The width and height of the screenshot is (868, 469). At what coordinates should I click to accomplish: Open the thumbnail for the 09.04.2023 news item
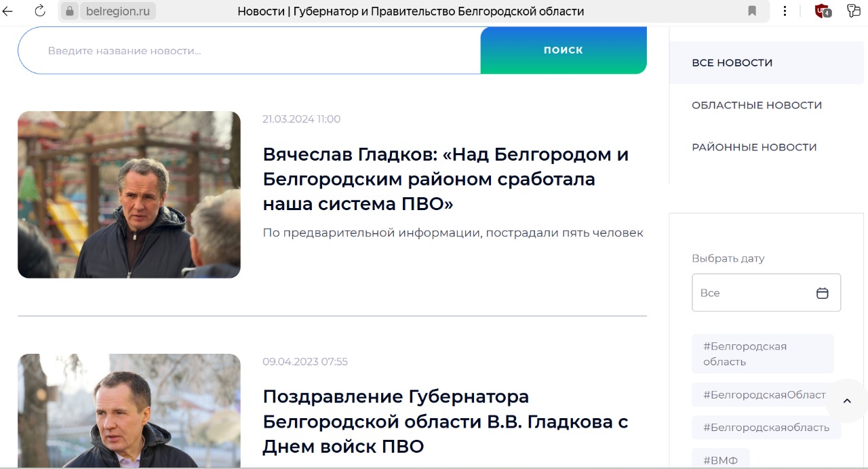(x=129, y=411)
